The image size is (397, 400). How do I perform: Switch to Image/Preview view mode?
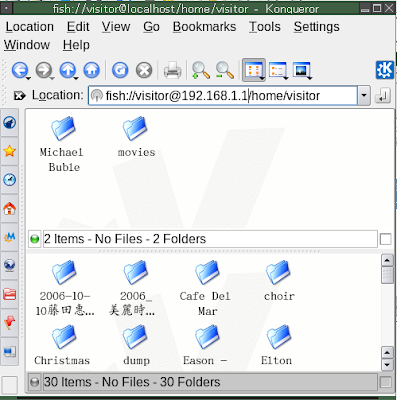pyautogui.click(x=301, y=70)
